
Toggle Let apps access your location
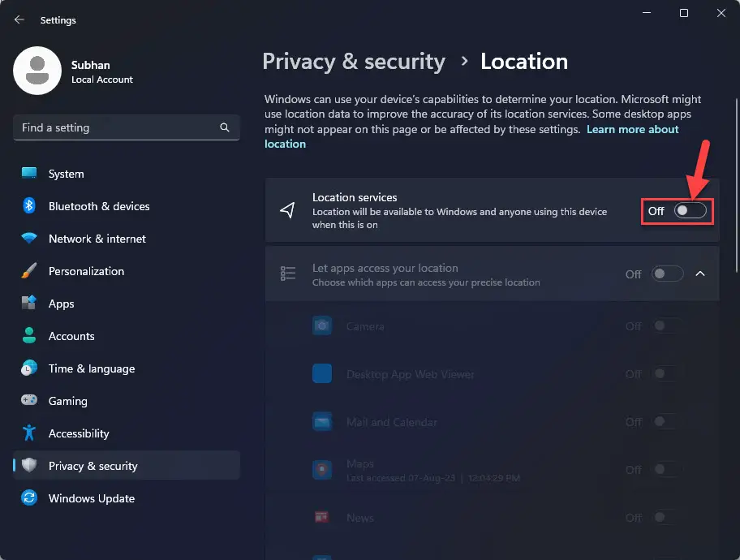tap(667, 274)
